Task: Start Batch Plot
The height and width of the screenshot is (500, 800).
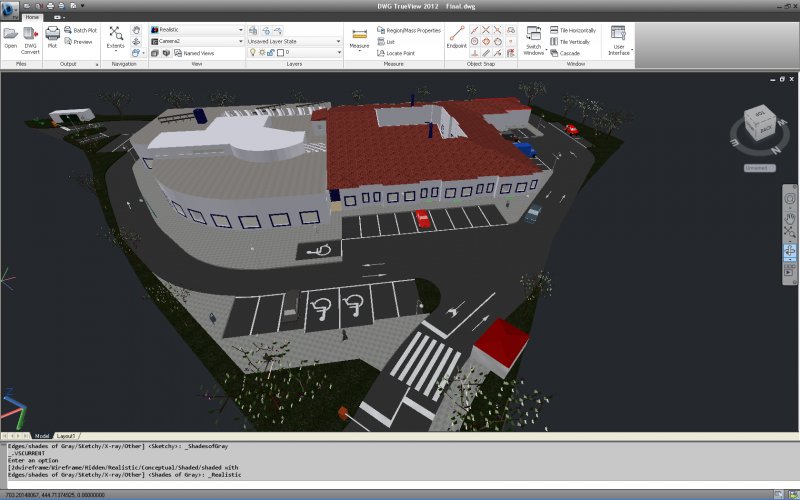Action: [81, 30]
